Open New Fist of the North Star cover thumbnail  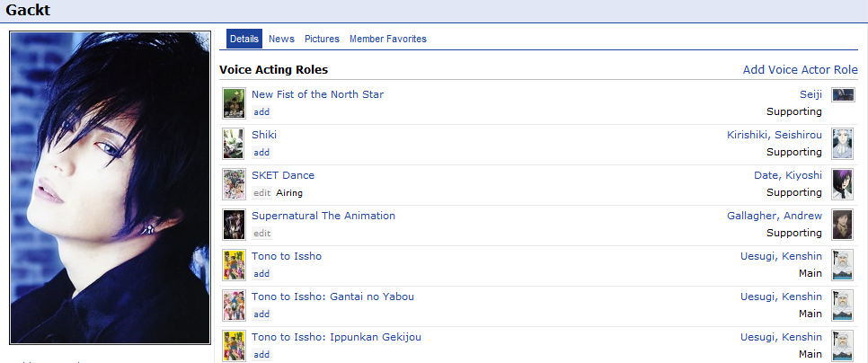[x=235, y=103]
